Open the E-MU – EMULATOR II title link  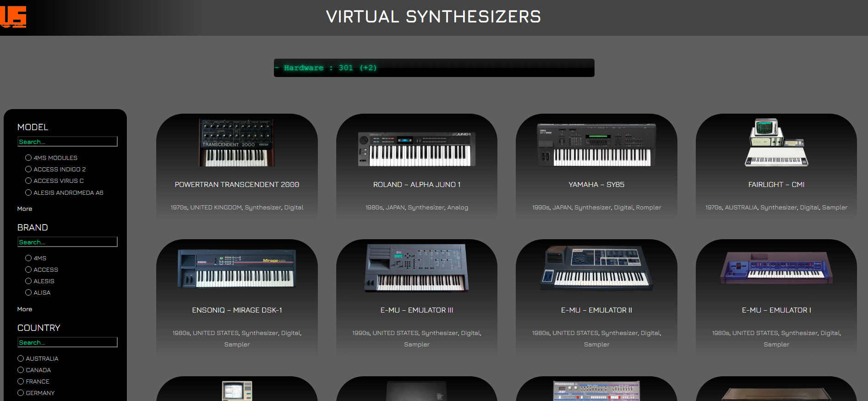[596, 310]
